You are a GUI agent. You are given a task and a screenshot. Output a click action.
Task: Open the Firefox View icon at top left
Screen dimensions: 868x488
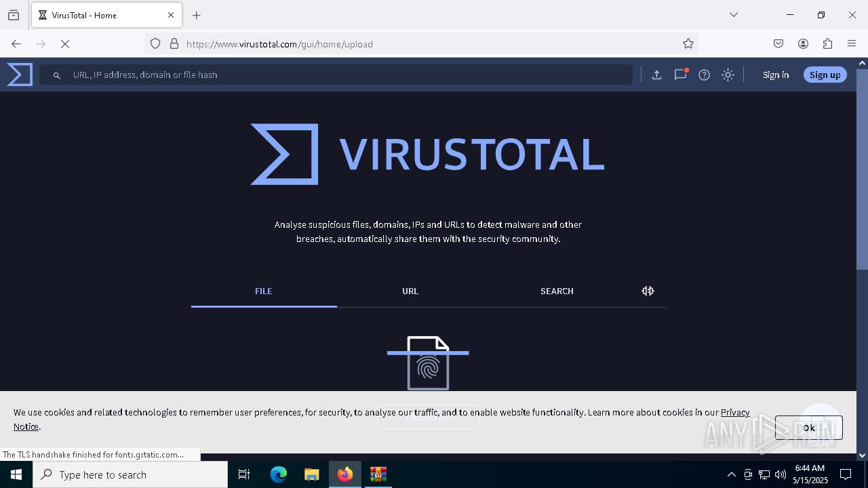coord(14,15)
